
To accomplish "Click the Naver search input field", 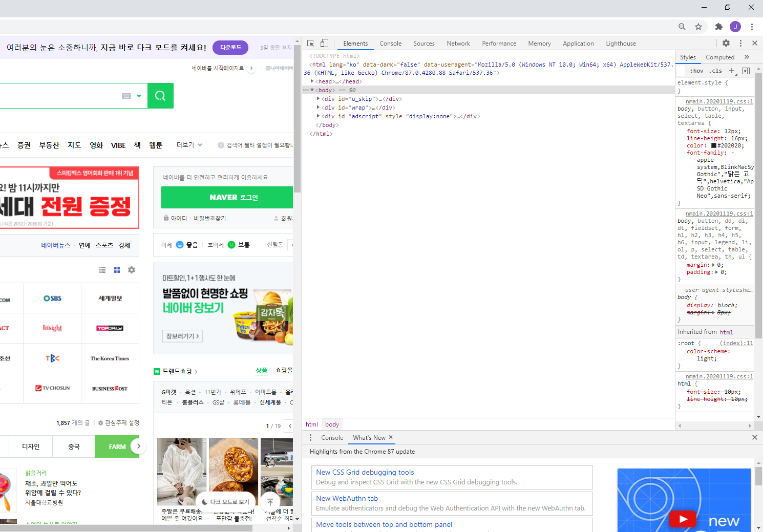I will [59, 96].
